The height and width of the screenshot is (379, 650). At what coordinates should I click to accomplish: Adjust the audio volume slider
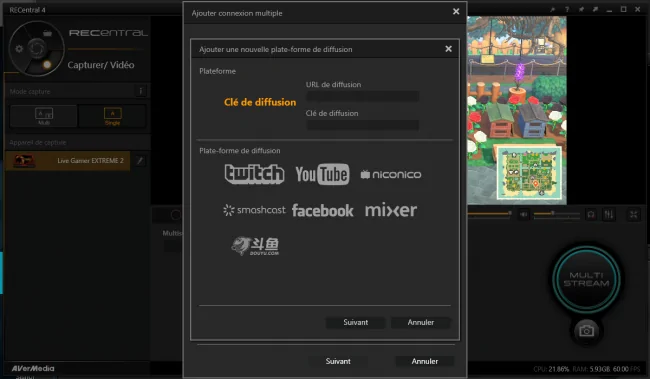tap(557, 214)
